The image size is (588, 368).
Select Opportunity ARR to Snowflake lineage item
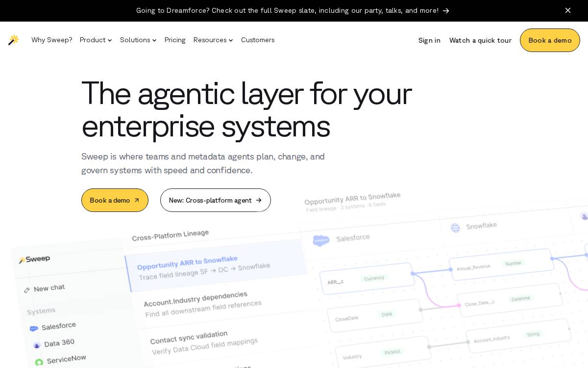coord(216,266)
